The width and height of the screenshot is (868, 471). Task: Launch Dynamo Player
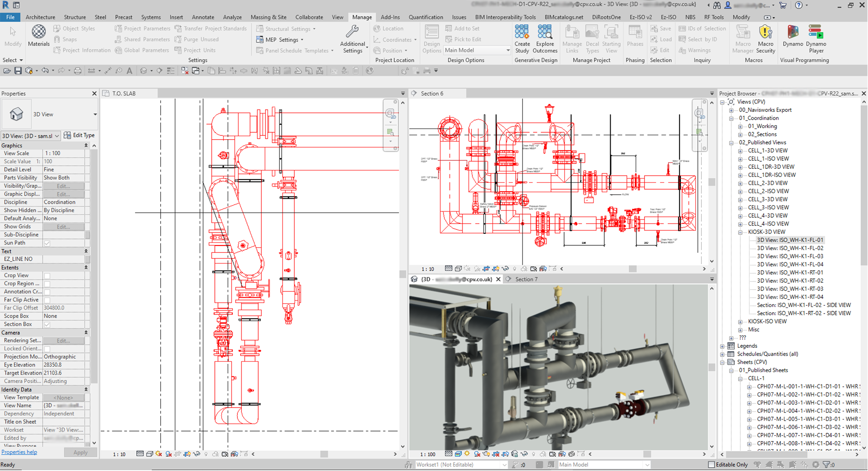pyautogui.click(x=816, y=39)
